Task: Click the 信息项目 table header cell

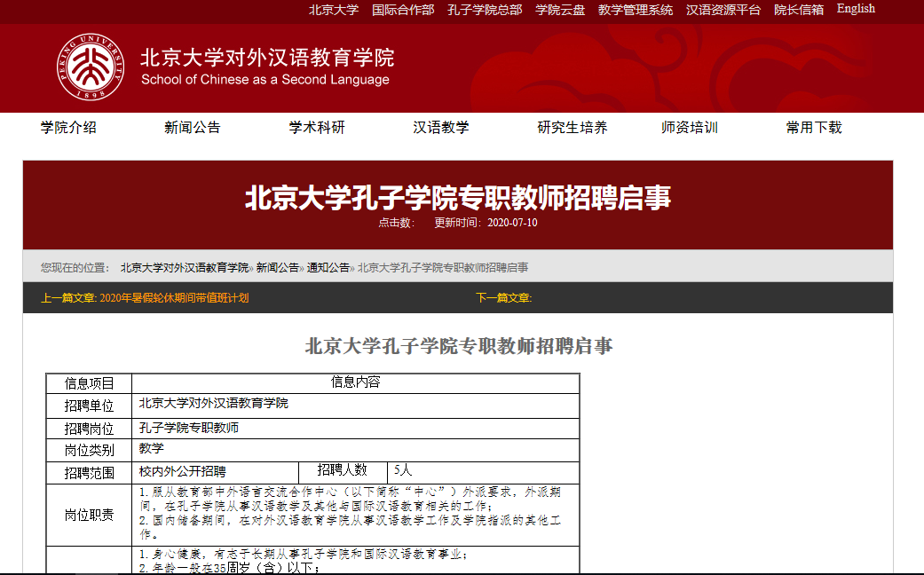Action: tap(89, 383)
